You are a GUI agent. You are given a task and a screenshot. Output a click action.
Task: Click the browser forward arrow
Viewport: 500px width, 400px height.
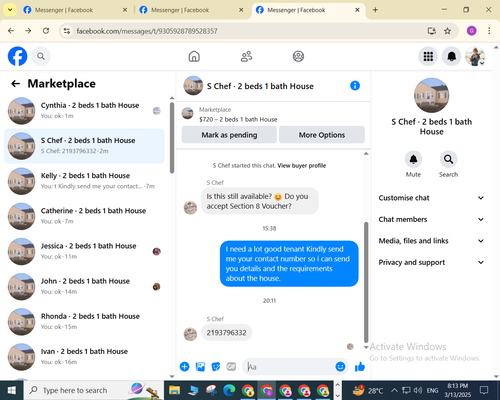(28, 31)
